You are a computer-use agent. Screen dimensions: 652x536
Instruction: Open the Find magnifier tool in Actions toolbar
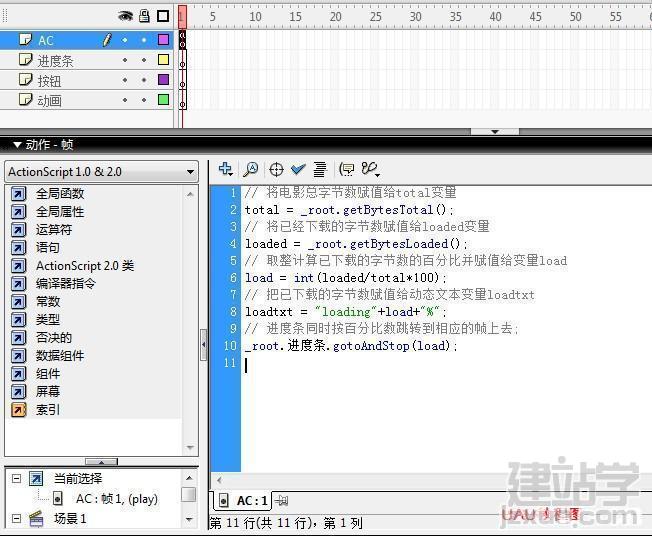(251, 169)
